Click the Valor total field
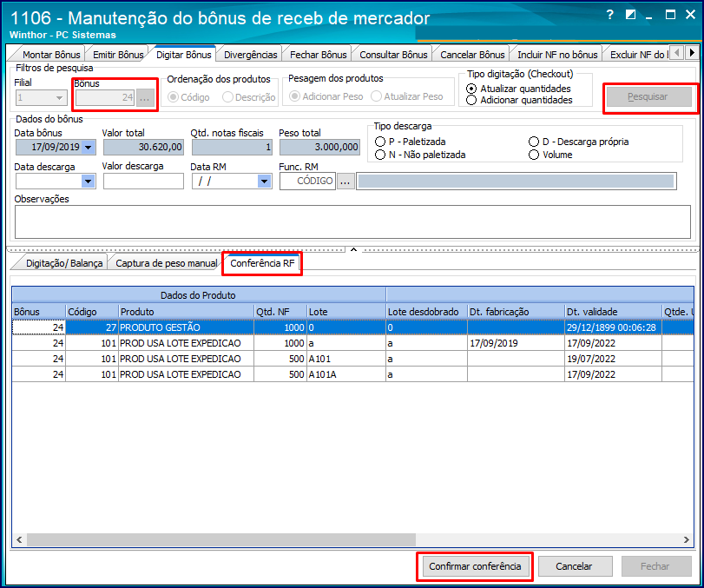704x588 pixels. (143, 148)
